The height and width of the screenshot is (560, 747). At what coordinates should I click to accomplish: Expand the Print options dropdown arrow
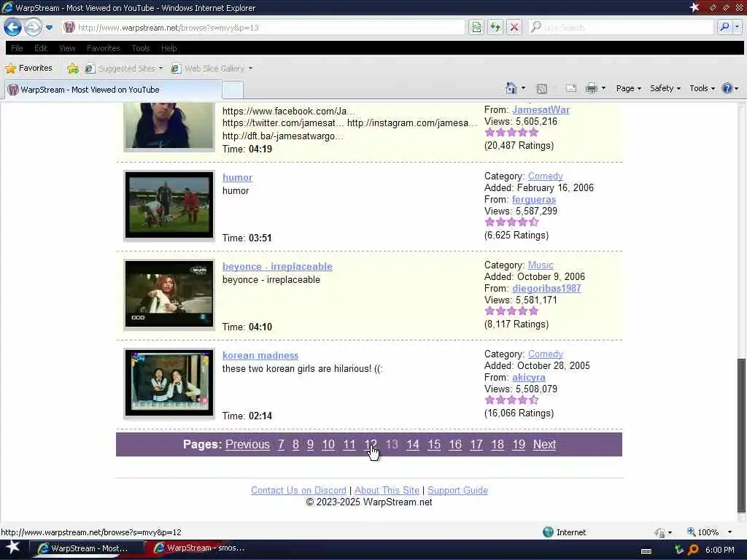click(x=603, y=88)
